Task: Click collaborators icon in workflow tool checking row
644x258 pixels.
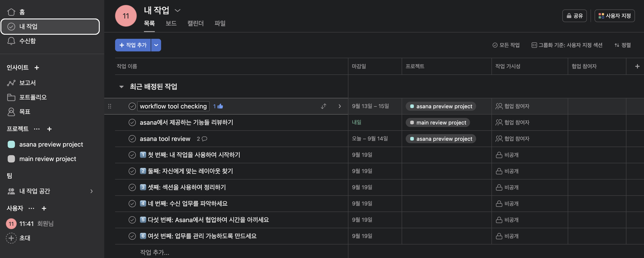Action: tap(499, 106)
